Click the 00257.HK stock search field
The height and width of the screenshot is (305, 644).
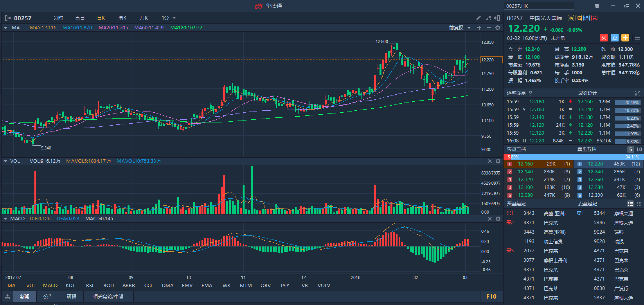(539, 6)
